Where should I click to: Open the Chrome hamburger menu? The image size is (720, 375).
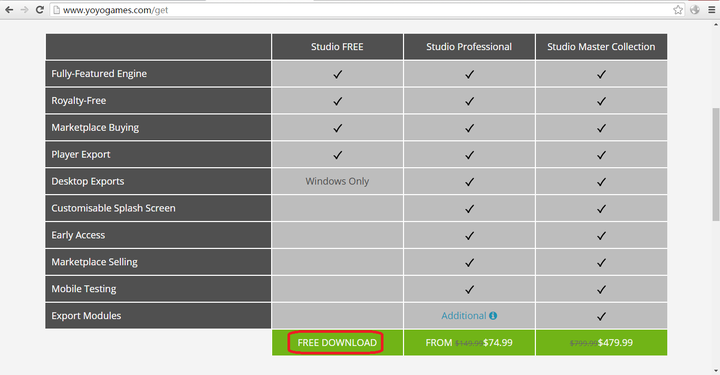click(x=712, y=10)
